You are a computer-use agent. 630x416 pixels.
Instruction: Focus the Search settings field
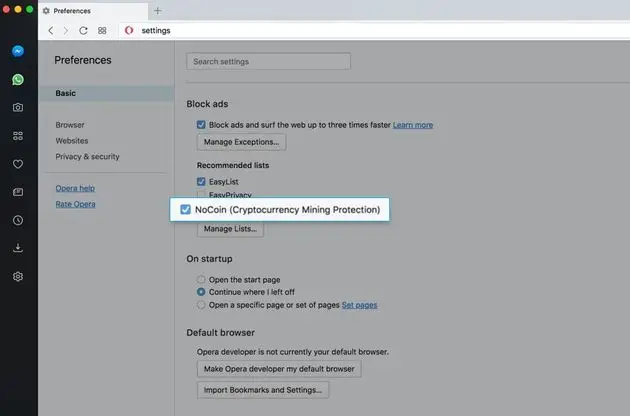(268, 61)
